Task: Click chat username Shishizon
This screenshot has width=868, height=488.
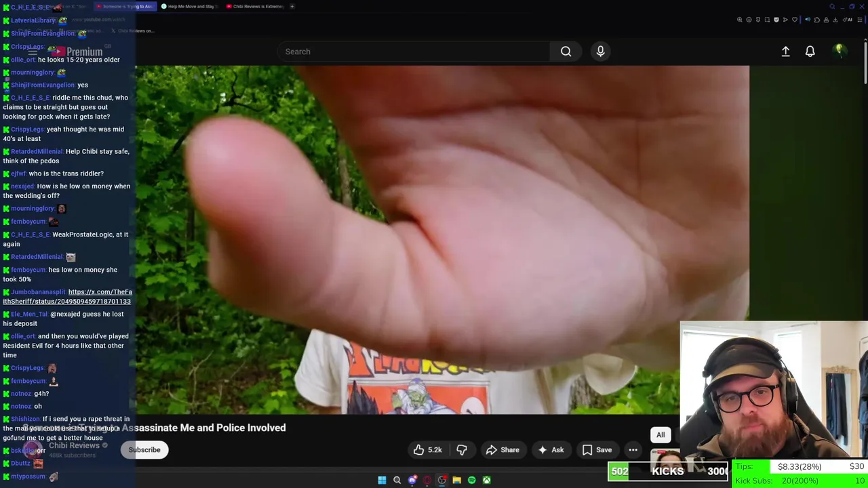Action: click(x=25, y=419)
